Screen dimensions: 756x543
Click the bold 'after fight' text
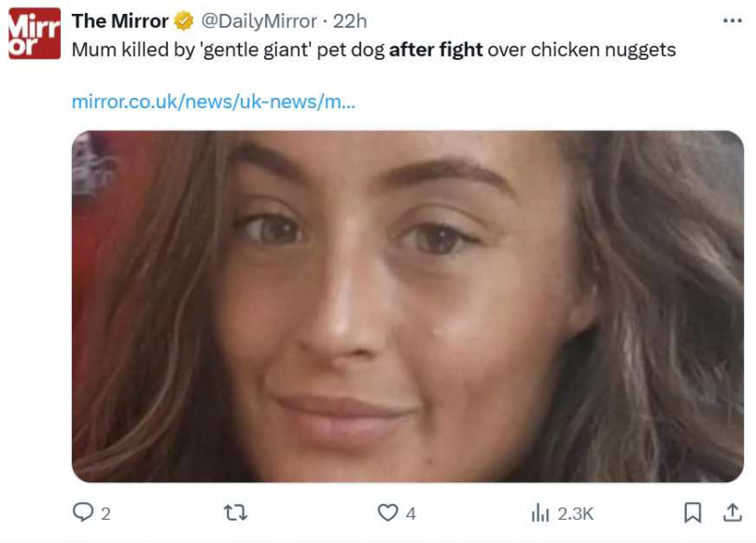[436, 50]
